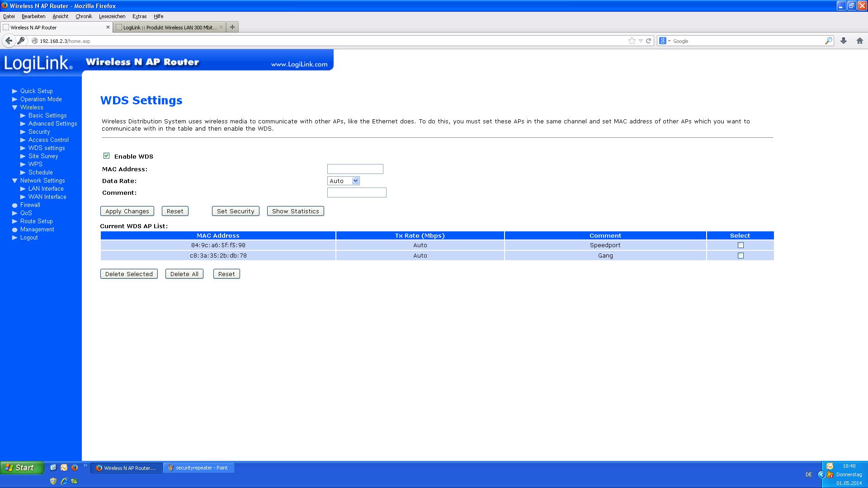This screenshot has height=488, width=868.
Task: Select the Gang row checkbox
Action: 741,256
